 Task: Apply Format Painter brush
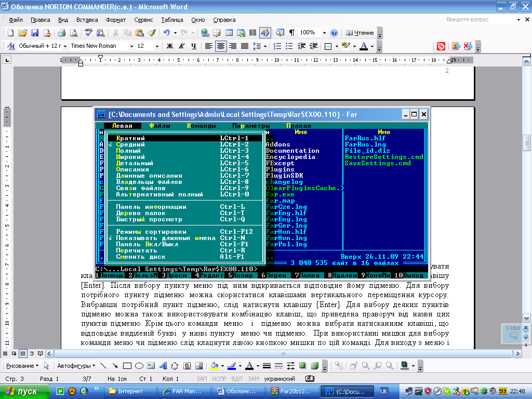point(152,33)
